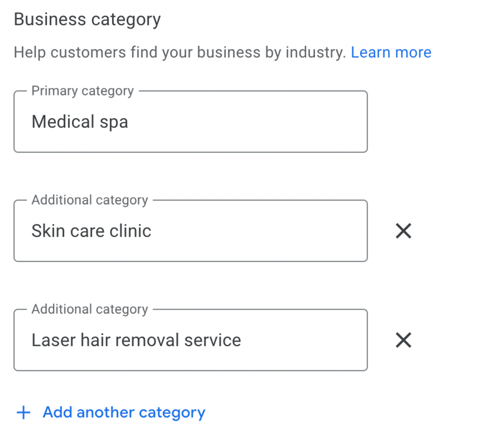The image size is (487, 448).
Task: Open the Learn more link
Action: (x=391, y=52)
